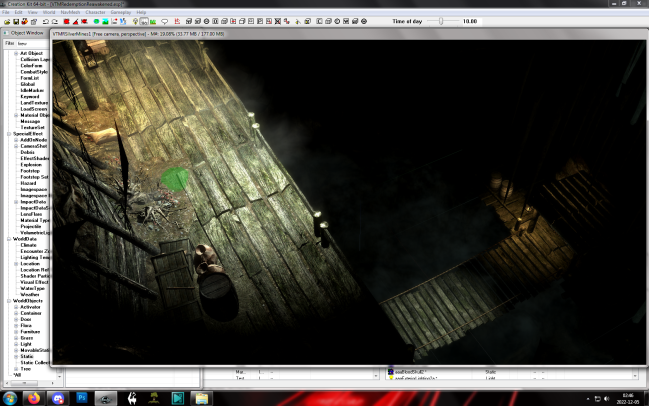
Task: Select Furniture in the Object Window tree
Action: 28,330
